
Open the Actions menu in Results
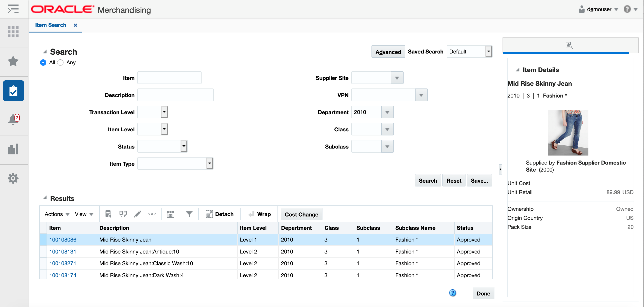[56, 214]
